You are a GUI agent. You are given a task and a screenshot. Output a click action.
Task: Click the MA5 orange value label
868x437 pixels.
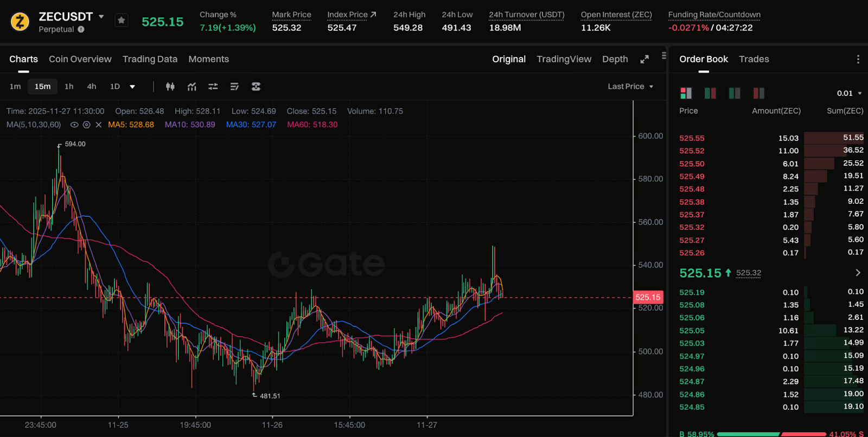point(131,125)
